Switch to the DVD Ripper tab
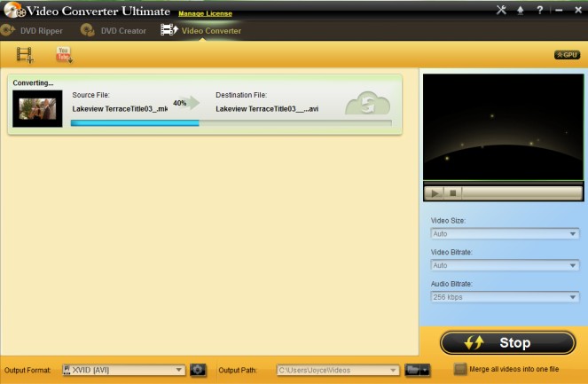This screenshot has height=384, width=588. (32, 31)
